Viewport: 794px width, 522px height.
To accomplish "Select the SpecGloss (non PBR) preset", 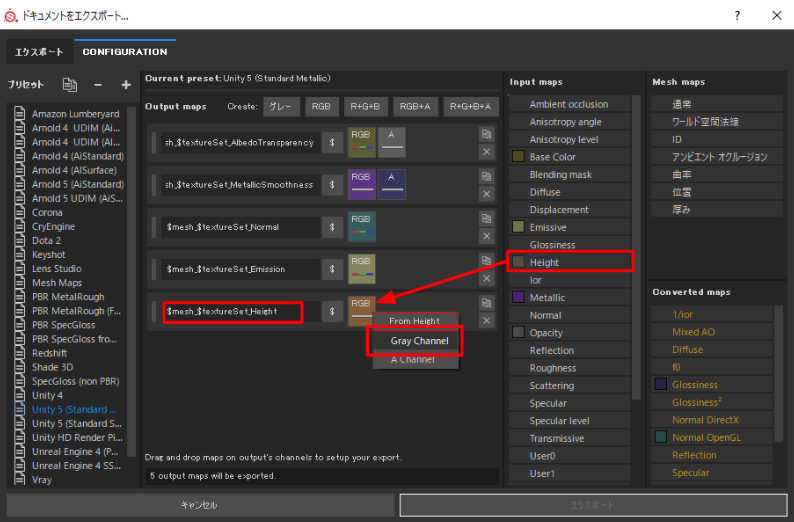I will 68,381.
